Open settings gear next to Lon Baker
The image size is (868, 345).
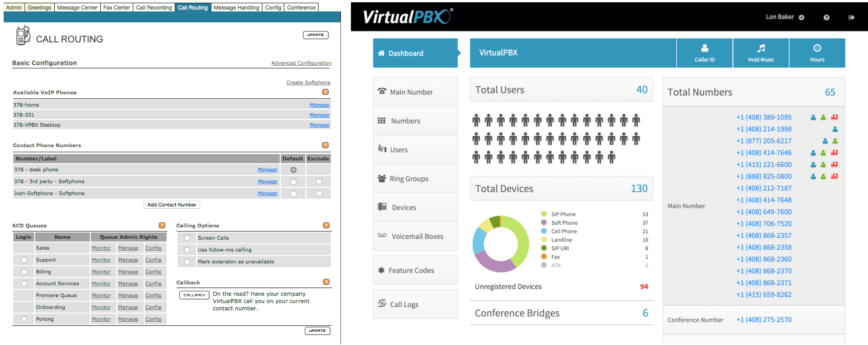point(802,17)
